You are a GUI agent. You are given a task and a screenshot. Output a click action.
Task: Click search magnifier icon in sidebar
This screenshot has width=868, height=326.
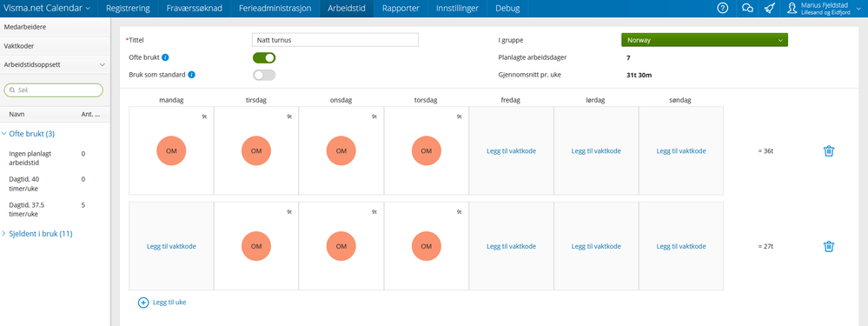[12, 90]
